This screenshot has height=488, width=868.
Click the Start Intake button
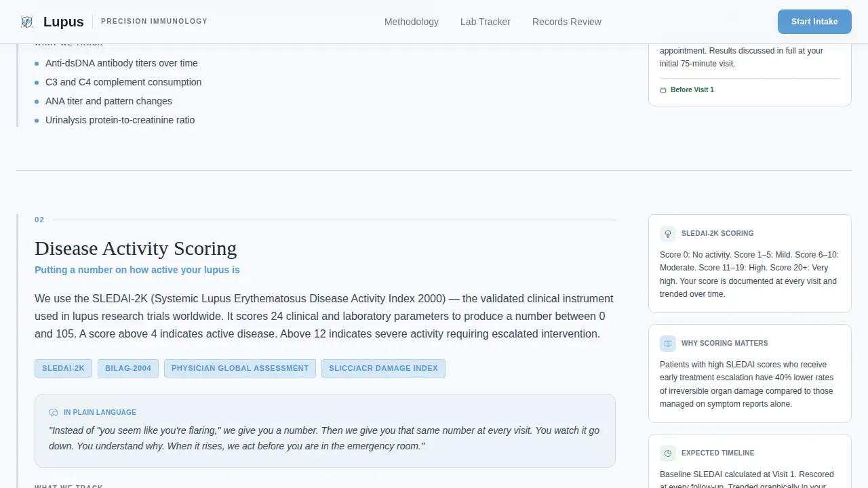click(814, 22)
